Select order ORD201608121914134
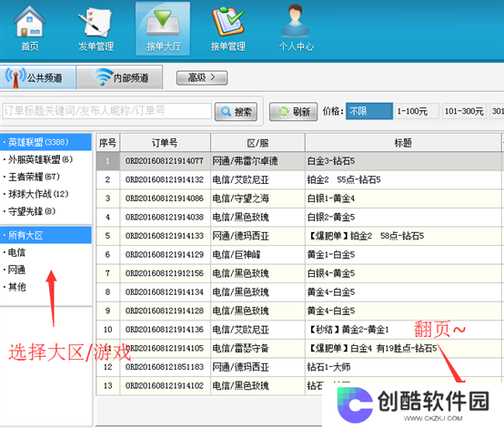This screenshot has width=504, height=428. point(165,292)
